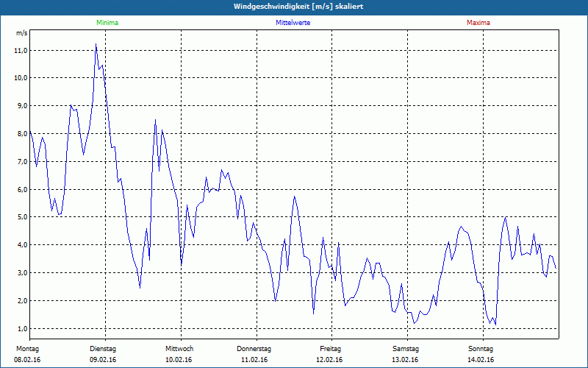Click the date 11.02.16

(x=254, y=360)
